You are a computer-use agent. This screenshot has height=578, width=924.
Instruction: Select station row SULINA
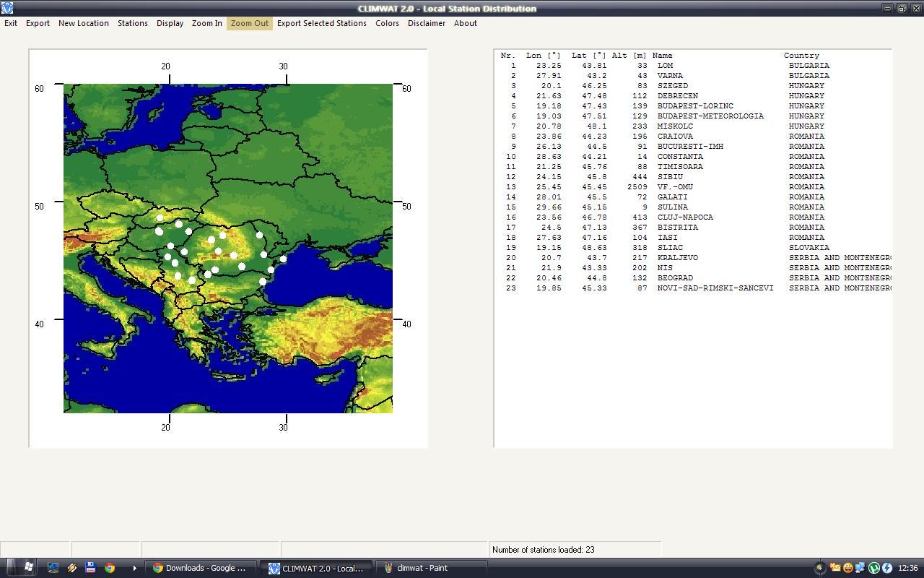pyautogui.click(x=693, y=207)
